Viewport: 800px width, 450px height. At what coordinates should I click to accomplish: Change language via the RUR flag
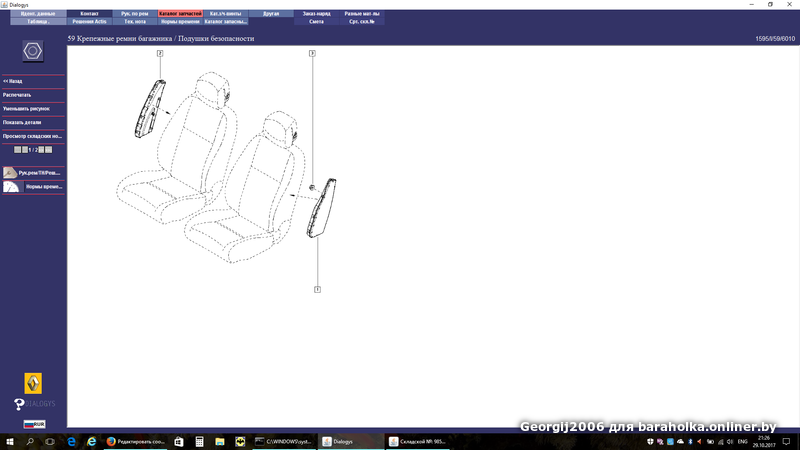[34, 424]
